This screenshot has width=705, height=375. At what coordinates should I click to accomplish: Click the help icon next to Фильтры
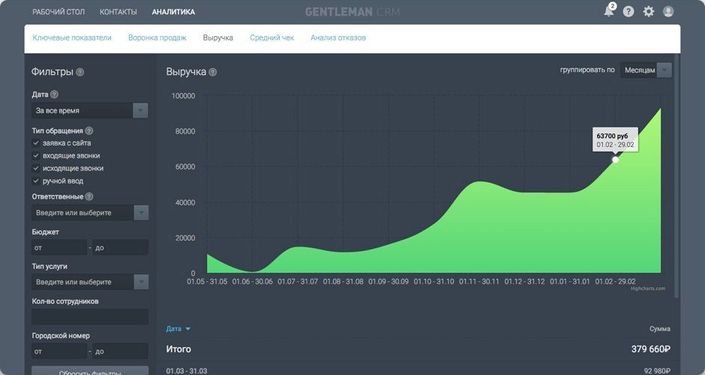tap(80, 72)
